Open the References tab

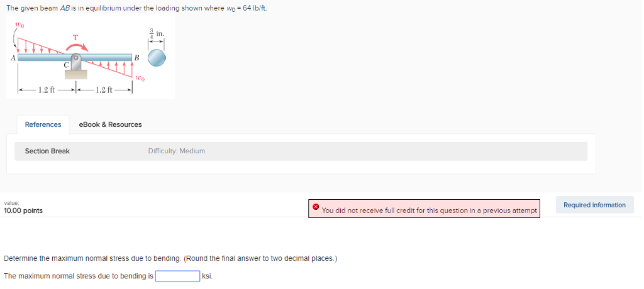(43, 124)
